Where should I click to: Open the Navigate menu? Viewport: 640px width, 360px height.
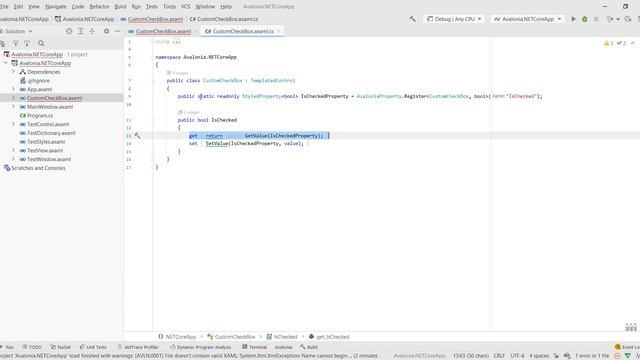[56, 7]
